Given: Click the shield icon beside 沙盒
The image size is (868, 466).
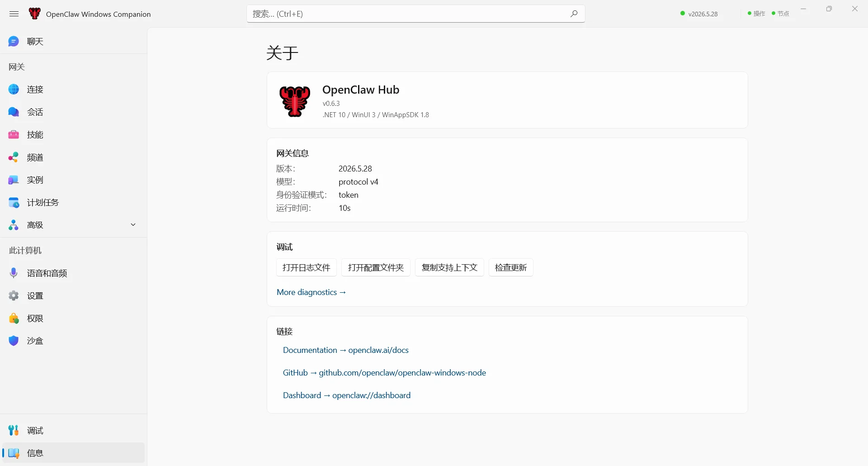Looking at the screenshot, I should click(14, 341).
